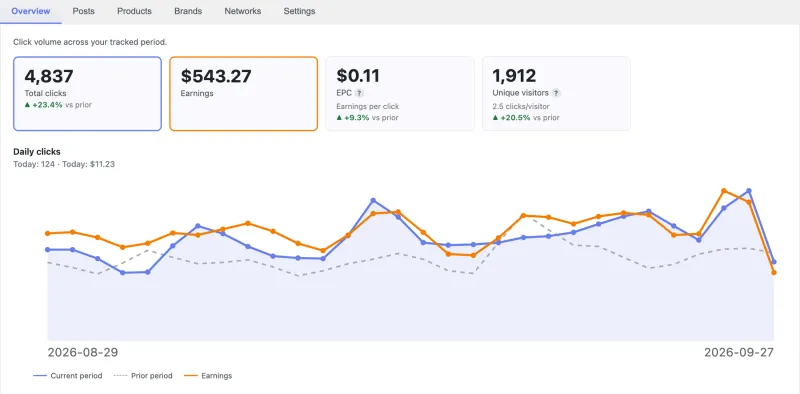Select the Total clicks card
800x394 pixels.
click(x=87, y=93)
